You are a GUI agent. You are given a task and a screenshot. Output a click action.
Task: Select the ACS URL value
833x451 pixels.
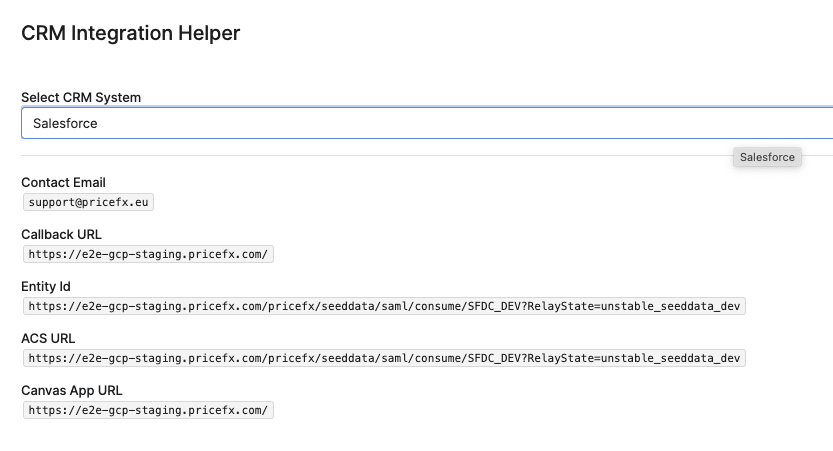(384, 359)
